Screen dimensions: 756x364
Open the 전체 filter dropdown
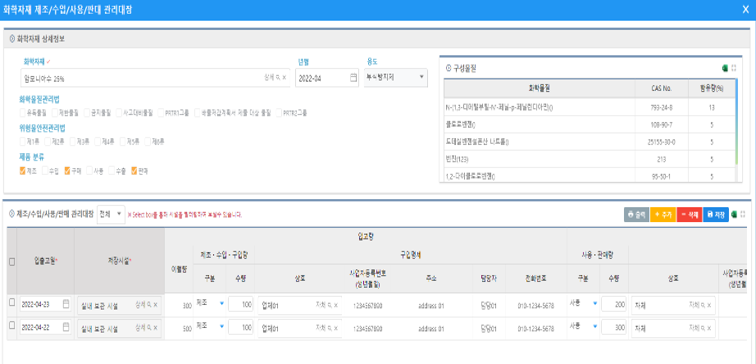tap(111, 214)
